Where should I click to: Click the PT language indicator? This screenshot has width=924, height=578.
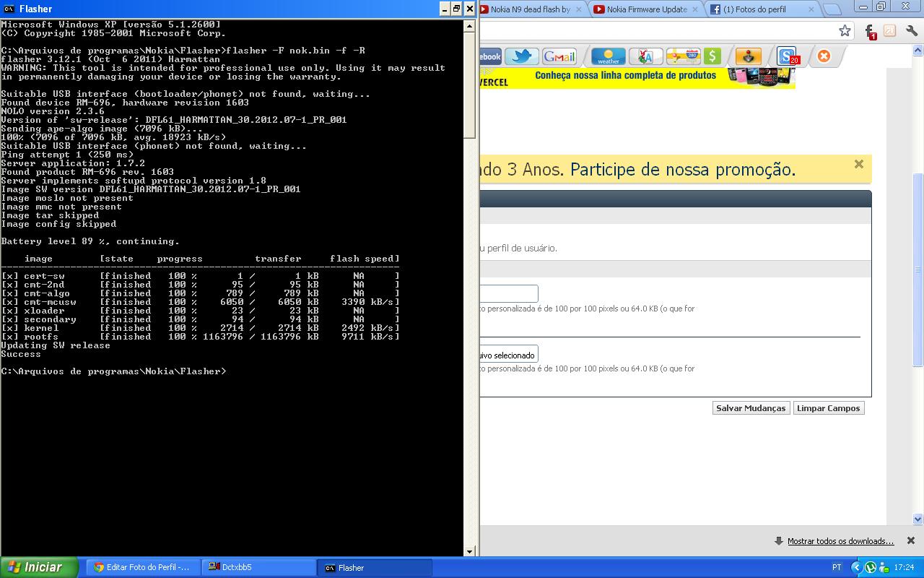[x=837, y=568]
